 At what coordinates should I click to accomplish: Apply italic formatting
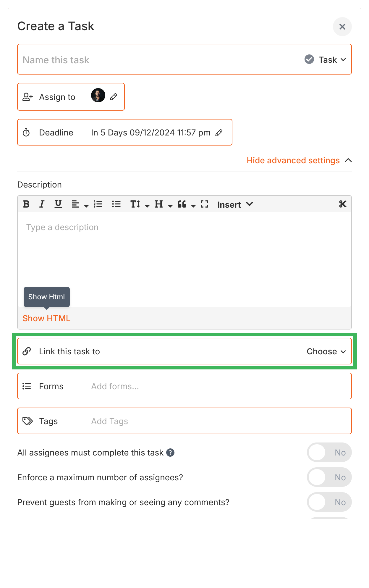42,204
